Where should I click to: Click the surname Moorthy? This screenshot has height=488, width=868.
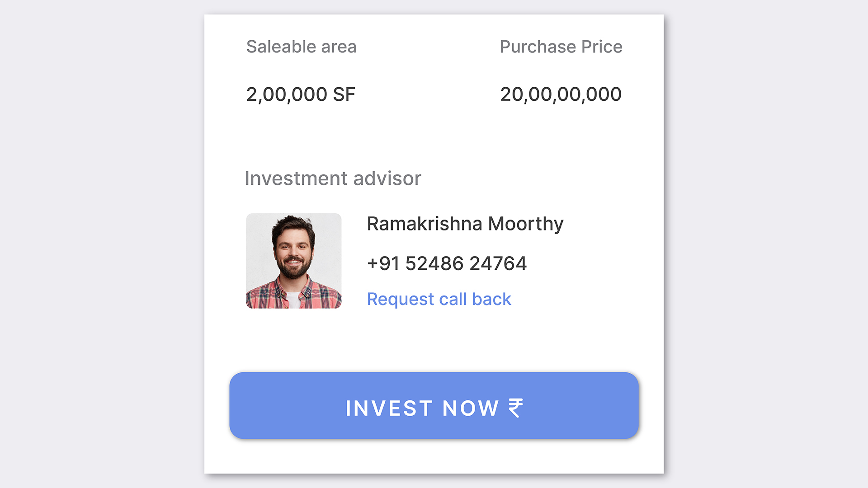click(525, 224)
